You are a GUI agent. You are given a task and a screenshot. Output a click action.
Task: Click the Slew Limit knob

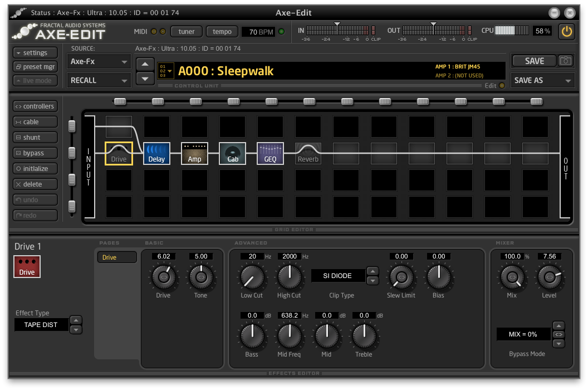click(x=401, y=277)
